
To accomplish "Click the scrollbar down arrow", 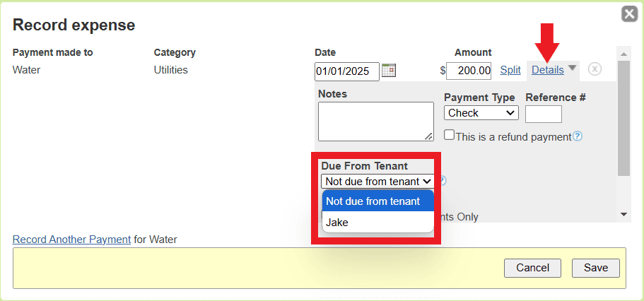I will 623,214.
